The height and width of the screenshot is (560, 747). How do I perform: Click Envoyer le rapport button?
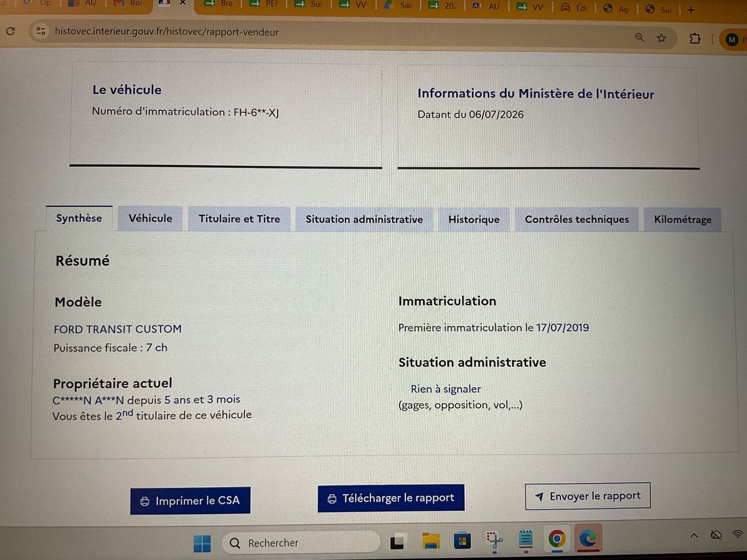tap(588, 496)
